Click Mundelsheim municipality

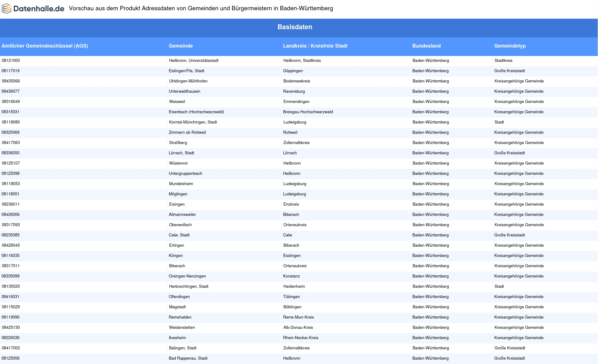point(181,184)
